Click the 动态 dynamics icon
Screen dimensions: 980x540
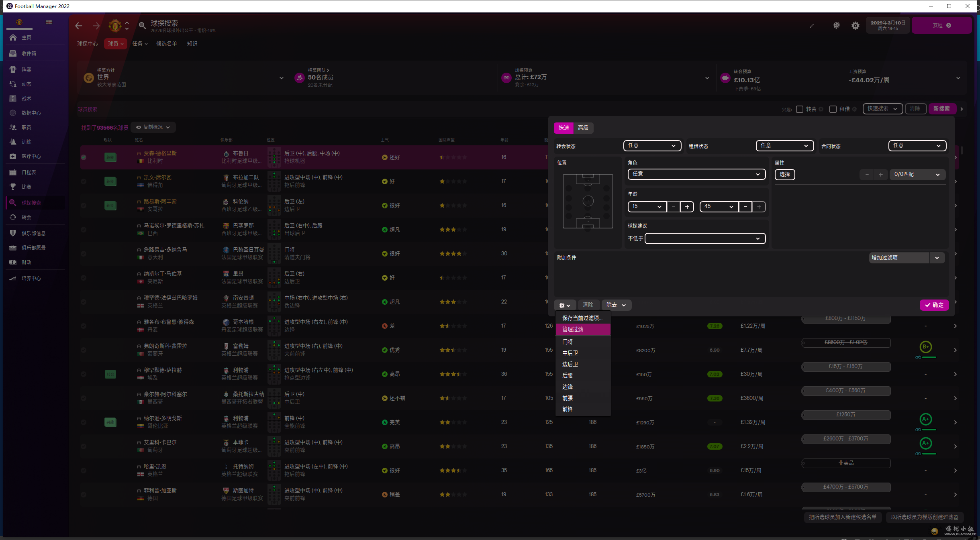13,84
